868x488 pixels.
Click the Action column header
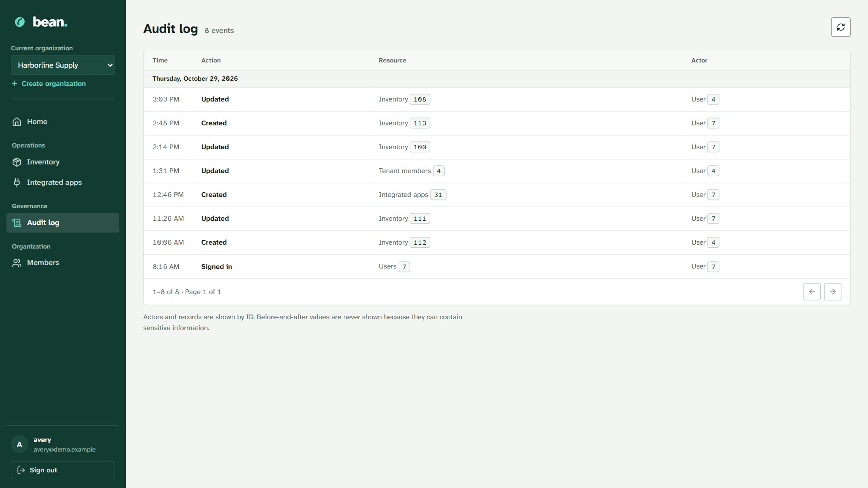[211, 60]
